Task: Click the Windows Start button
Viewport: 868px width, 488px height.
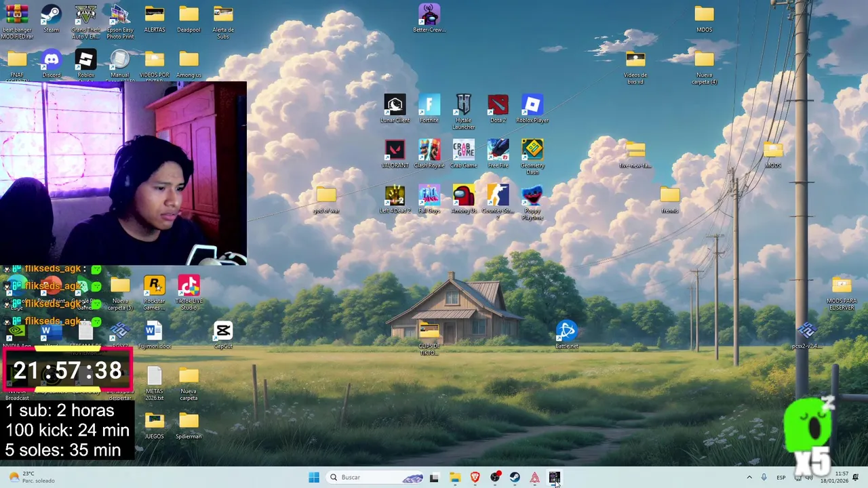Action: coord(314,477)
